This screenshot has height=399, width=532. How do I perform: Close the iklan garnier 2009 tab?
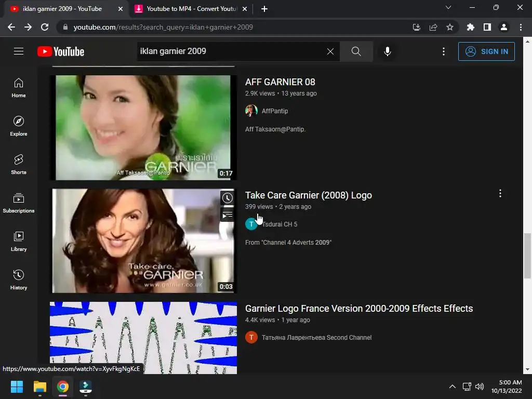click(121, 9)
